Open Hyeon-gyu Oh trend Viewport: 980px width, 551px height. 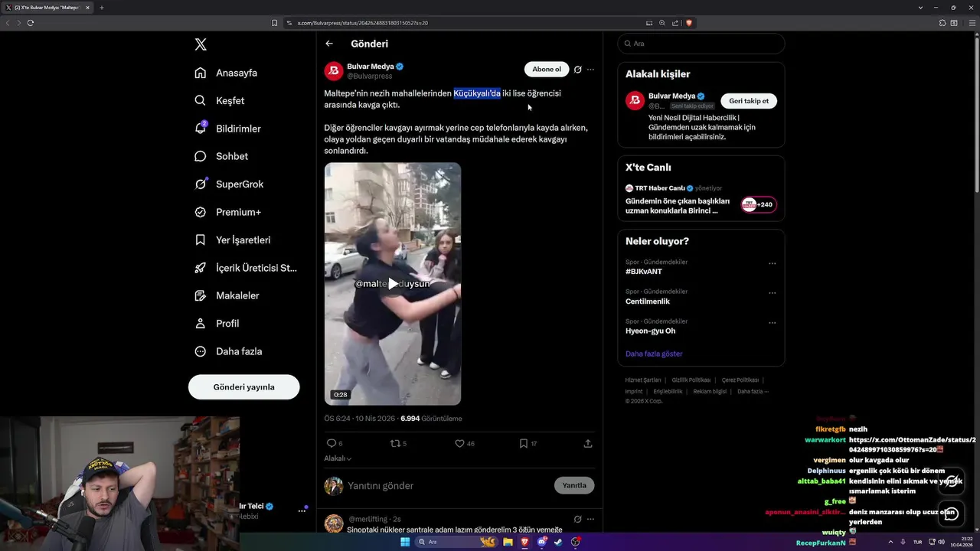[650, 331]
